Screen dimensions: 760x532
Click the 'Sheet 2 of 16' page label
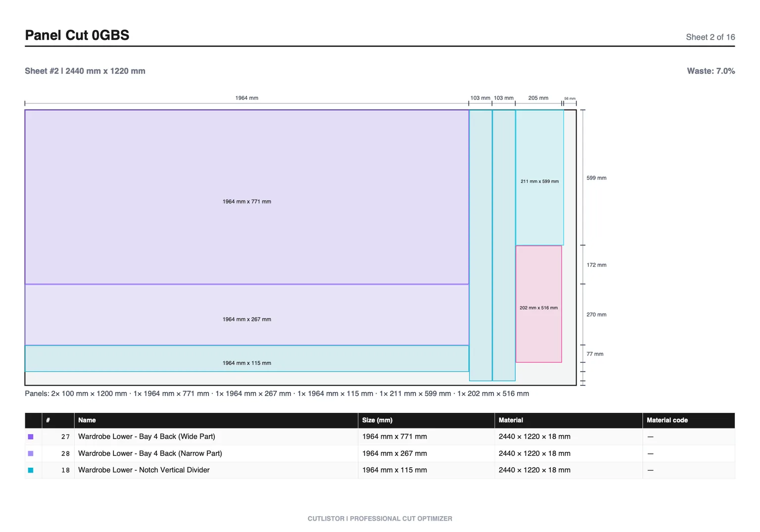coord(710,37)
